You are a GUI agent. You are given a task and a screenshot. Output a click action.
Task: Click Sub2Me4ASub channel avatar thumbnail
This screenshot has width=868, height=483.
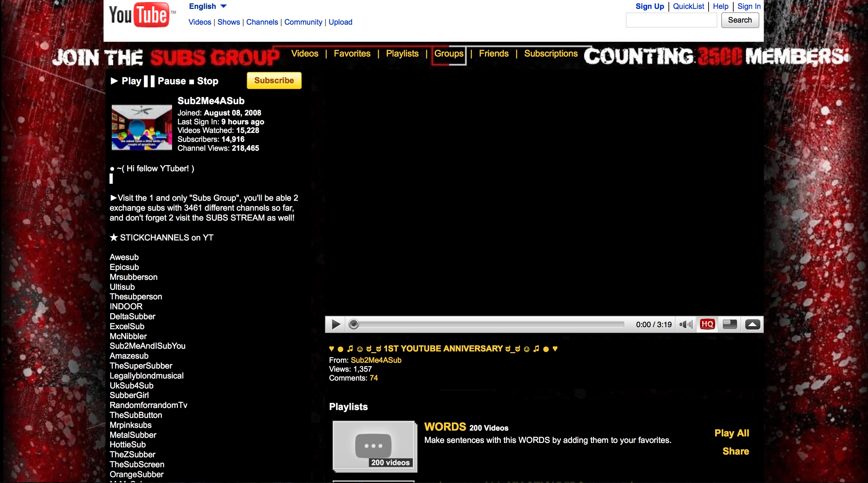point(142,127)
